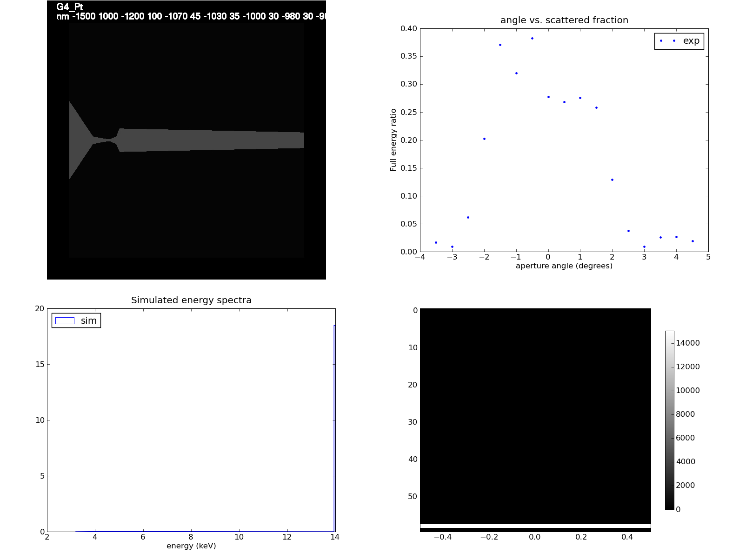Click the 0.2 tick on heatmap x-axis

[581, 537]
